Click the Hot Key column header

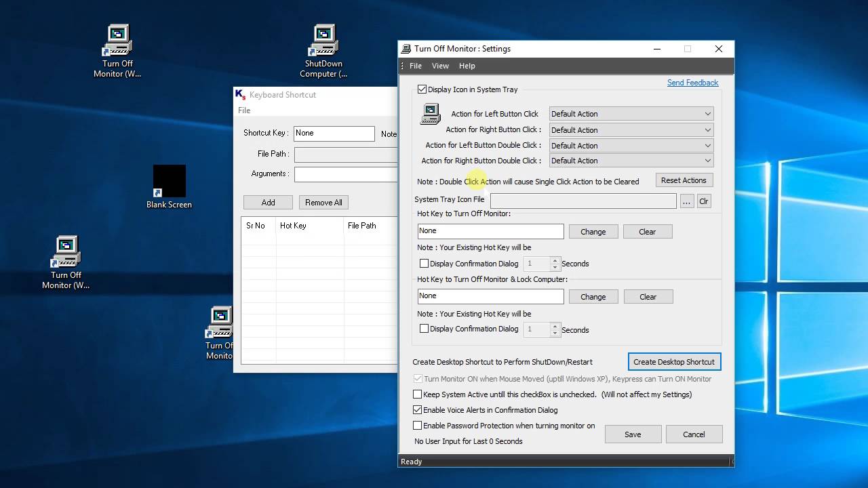tap(310, 226)
